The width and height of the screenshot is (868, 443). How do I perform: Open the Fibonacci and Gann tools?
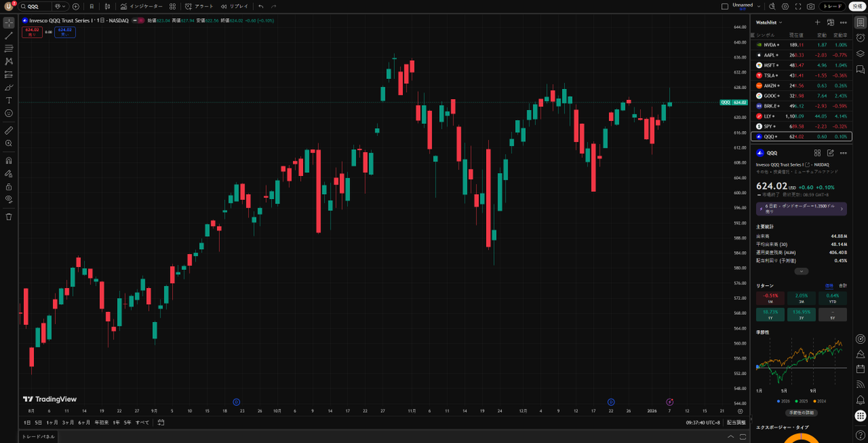point(9,48)
